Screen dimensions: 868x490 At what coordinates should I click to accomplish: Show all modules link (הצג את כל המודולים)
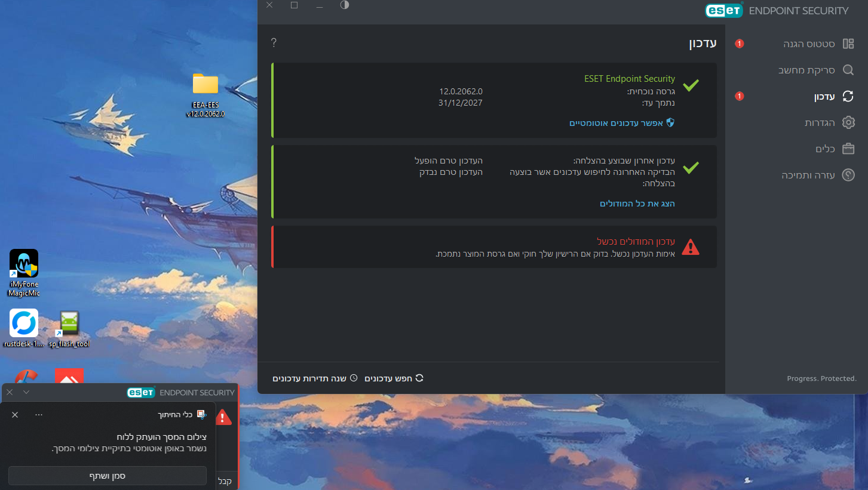(x=637, y=204)
